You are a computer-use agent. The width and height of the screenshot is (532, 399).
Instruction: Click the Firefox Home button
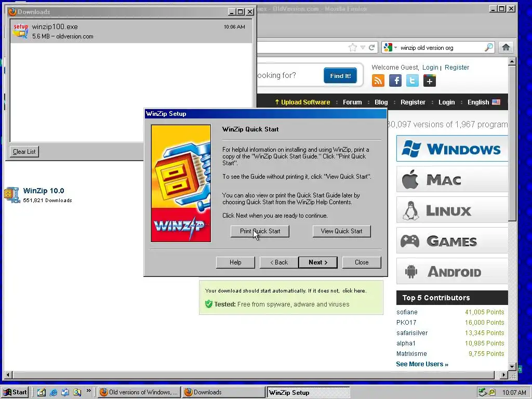(506, 47)
